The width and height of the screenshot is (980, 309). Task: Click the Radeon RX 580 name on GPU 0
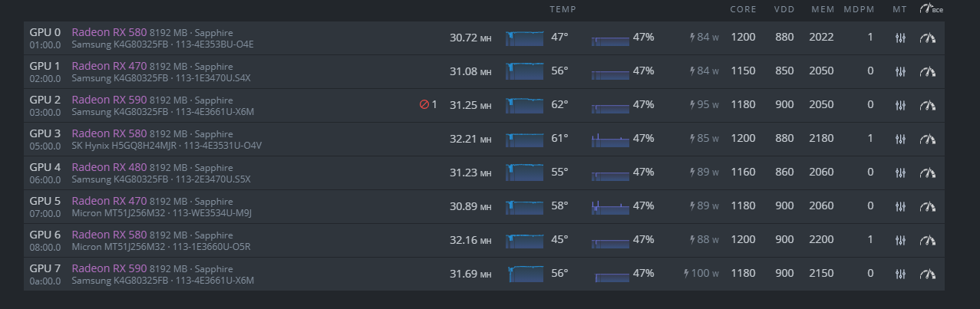(109, 32)
